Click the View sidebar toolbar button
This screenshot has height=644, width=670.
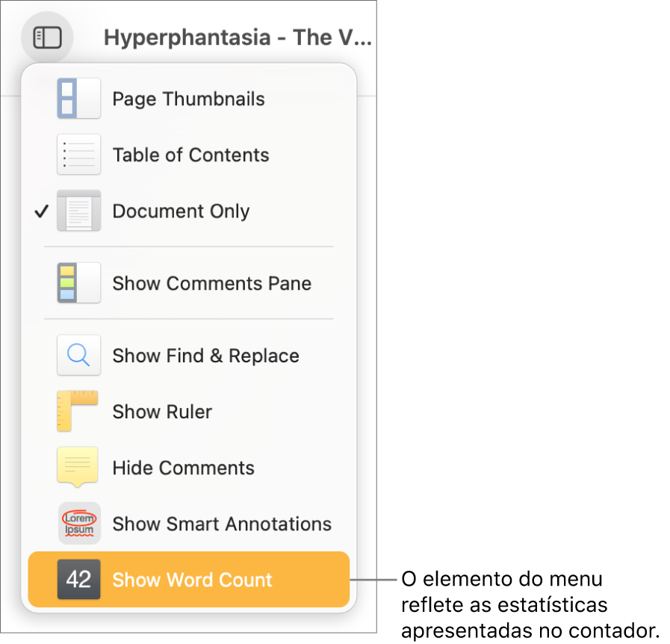pos(47,37)
